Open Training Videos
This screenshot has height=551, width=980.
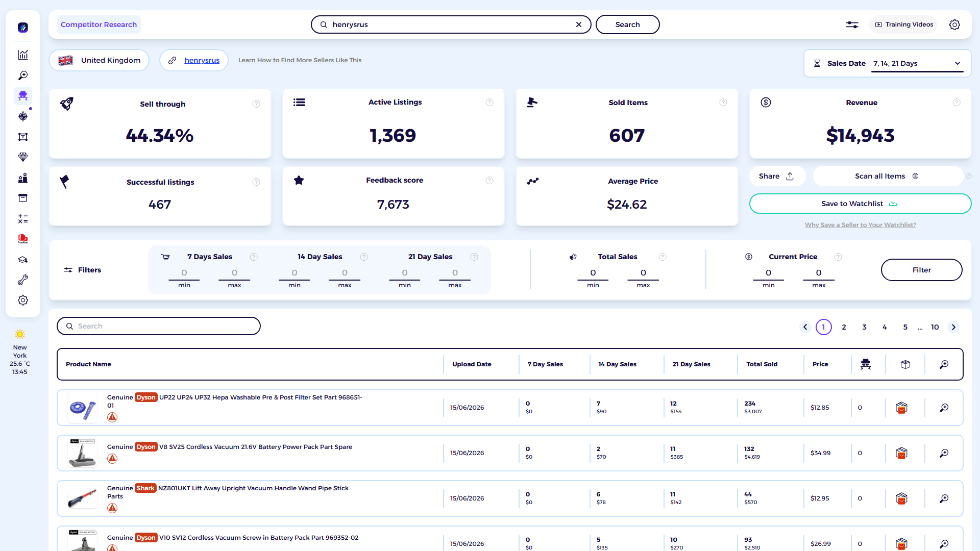[904, 24]
